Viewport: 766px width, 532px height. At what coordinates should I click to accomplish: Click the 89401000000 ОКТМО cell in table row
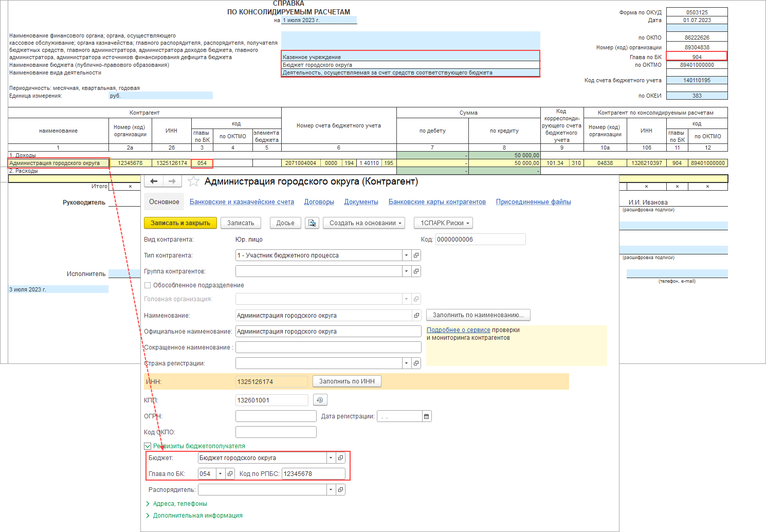click(x=708, y=163)
